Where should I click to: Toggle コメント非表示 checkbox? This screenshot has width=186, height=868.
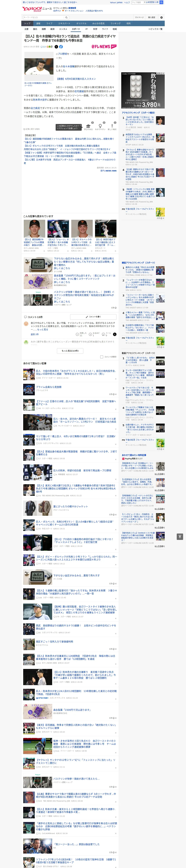click(102, 357)
